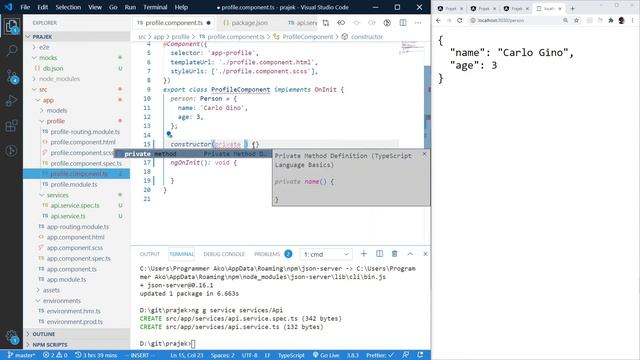Select 'private method' autocomplete suggestion

[x=193, y=154]
